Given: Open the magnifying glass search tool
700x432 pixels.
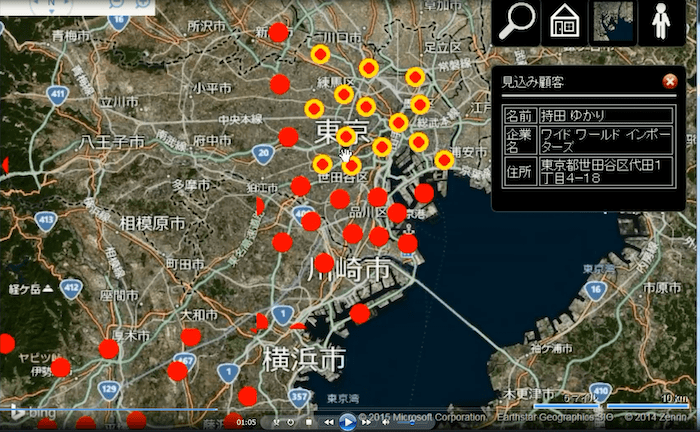Looking at the screenshot, I should pyautogui.click(x=518, y=22).
